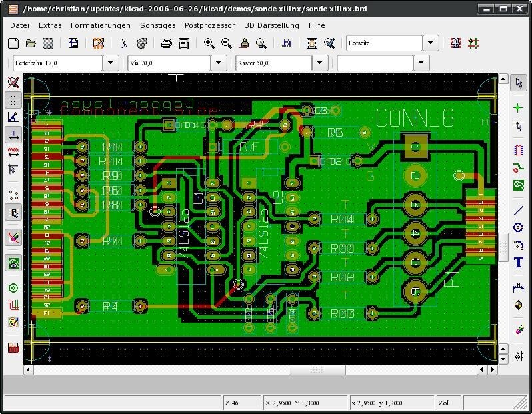532x414 pixels.
Task: Select the highlight net tool
Action: 519,108
